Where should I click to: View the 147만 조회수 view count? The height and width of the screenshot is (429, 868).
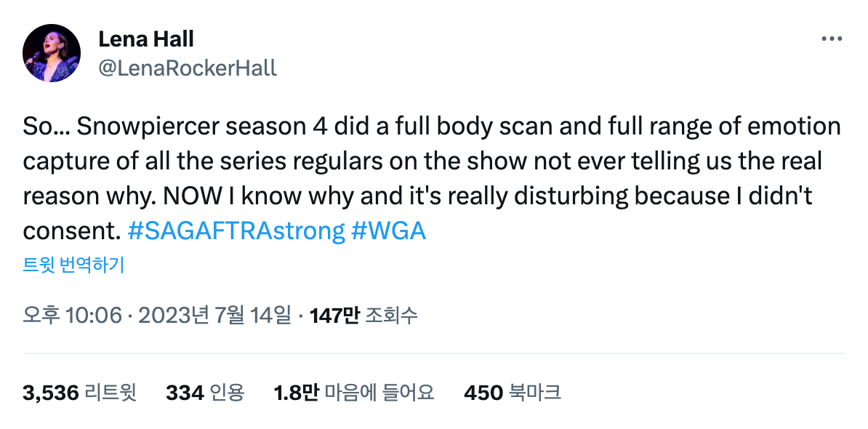363,316
